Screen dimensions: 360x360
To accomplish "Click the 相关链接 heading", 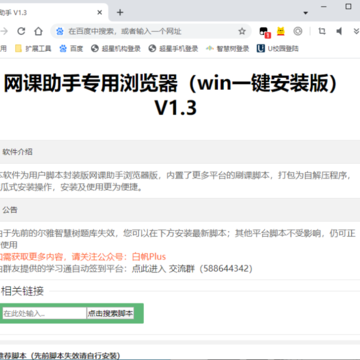I will pyautogui.click(x=22, y=291).
